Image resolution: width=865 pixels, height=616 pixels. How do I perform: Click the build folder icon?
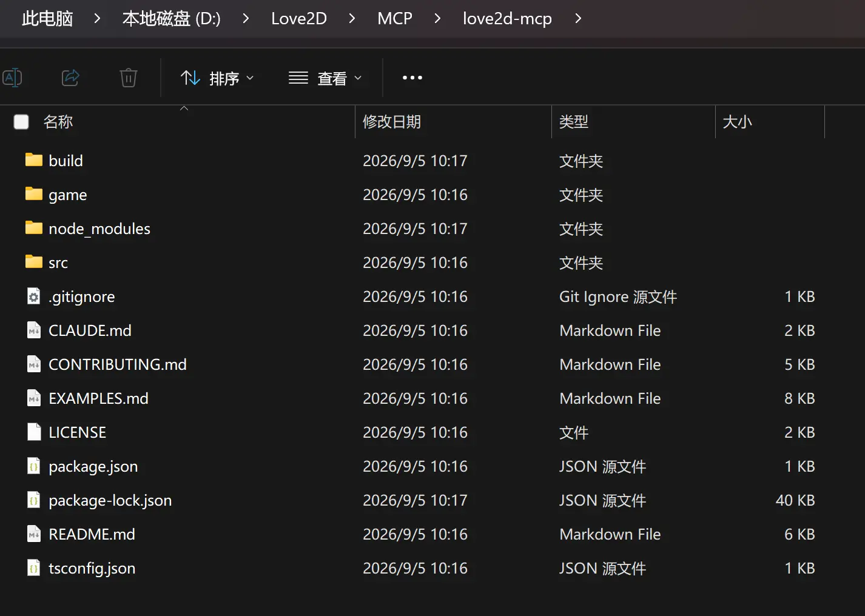[x=34, y=160]
